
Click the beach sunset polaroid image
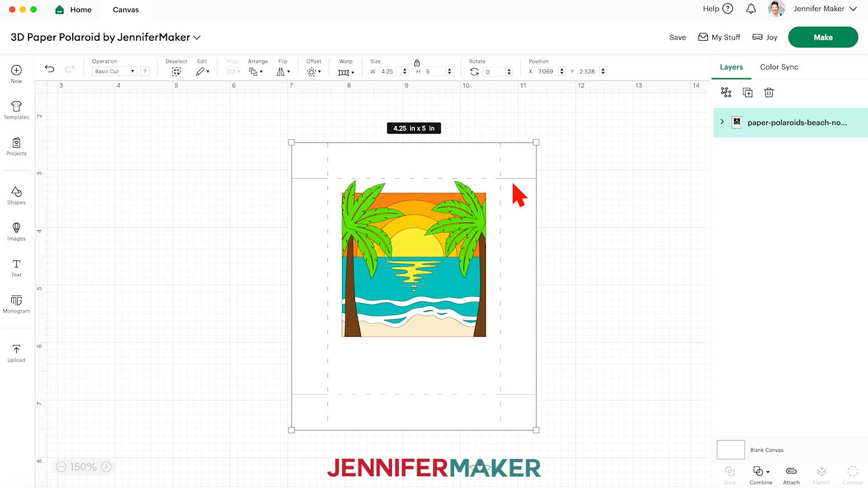point(414,259)
